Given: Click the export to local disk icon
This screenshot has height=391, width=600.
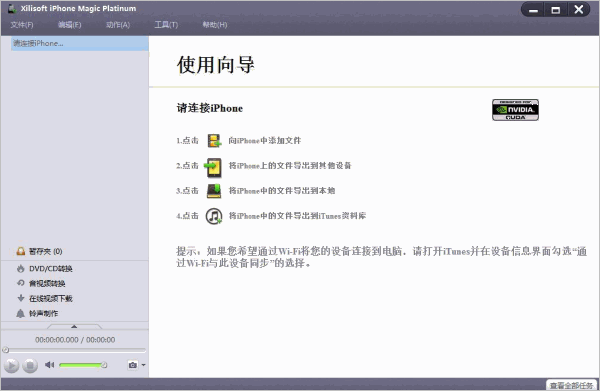Looking at the screenshot, I should click(x=214, y=191).
